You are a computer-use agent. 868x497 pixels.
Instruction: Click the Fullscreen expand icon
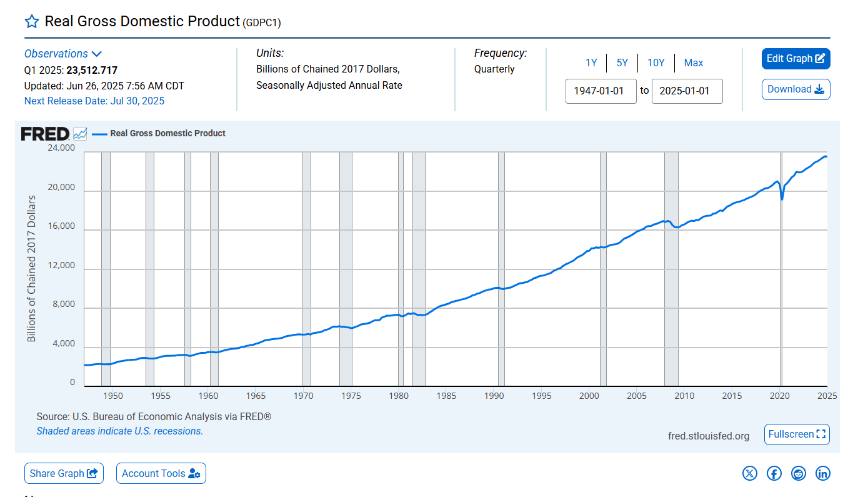[x=821, y=434]
